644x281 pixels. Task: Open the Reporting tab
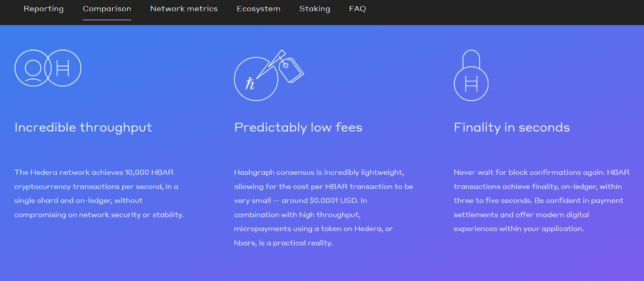pos(43,9)
